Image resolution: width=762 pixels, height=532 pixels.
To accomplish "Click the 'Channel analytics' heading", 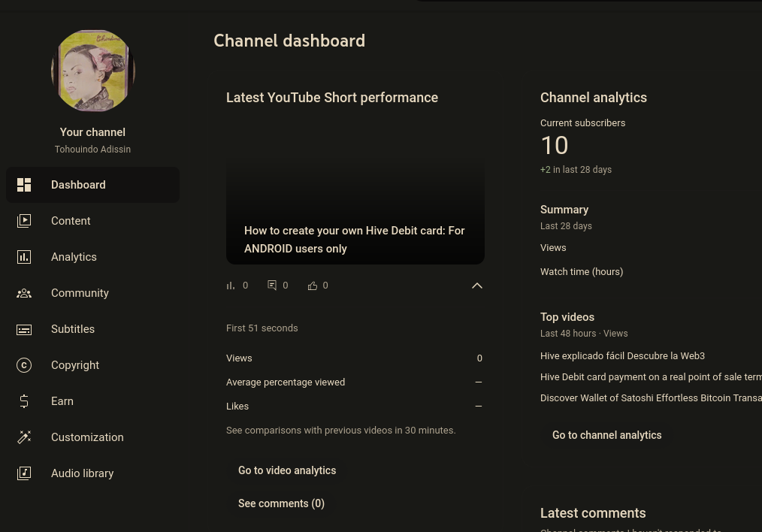I will (594, 98).
